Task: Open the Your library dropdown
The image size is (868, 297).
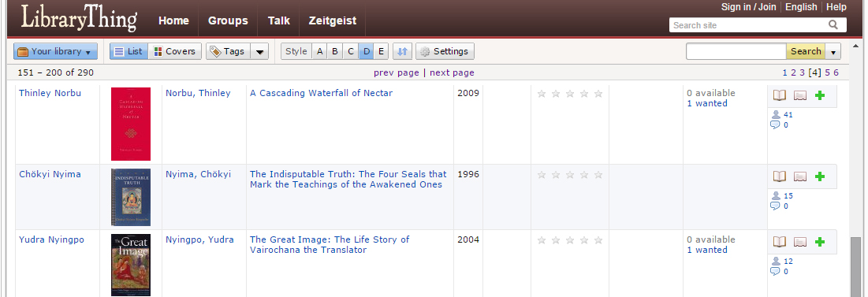Action: 55,51
